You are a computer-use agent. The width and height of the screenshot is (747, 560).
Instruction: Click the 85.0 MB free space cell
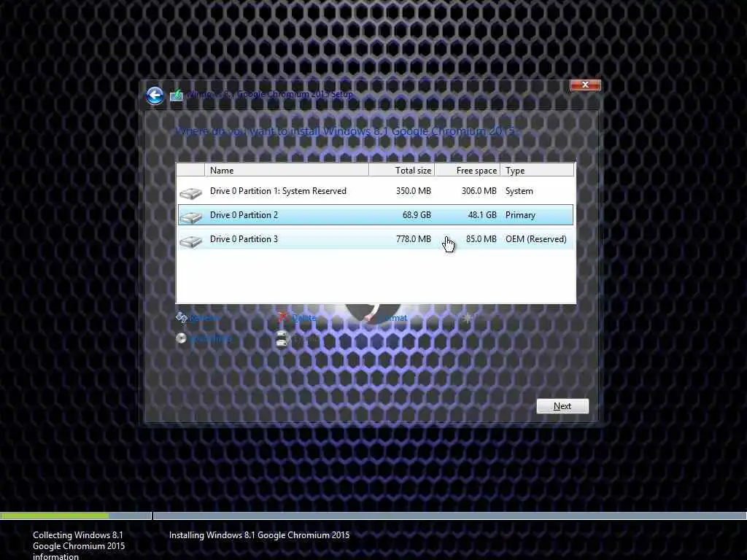(x=481, y=239)
